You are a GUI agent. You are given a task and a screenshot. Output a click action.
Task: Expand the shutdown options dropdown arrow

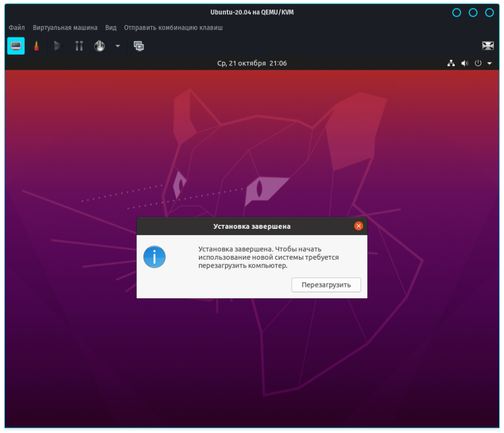(x=118, y=46)
